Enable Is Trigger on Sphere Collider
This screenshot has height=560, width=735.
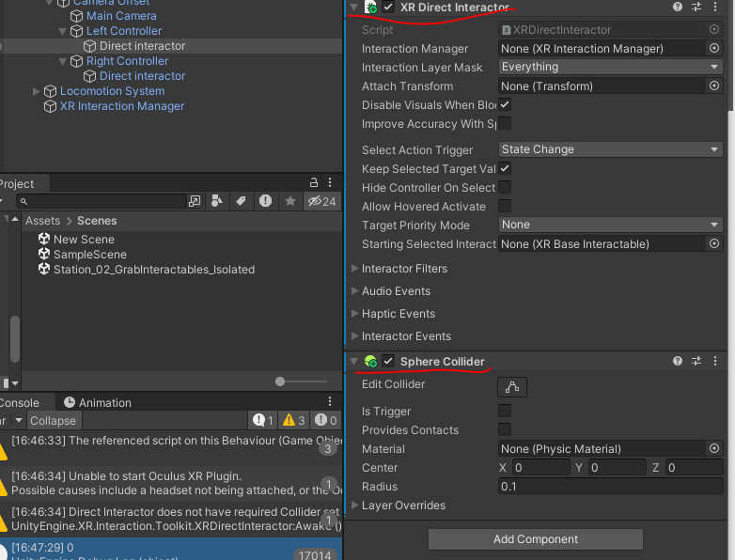point(505,411)
